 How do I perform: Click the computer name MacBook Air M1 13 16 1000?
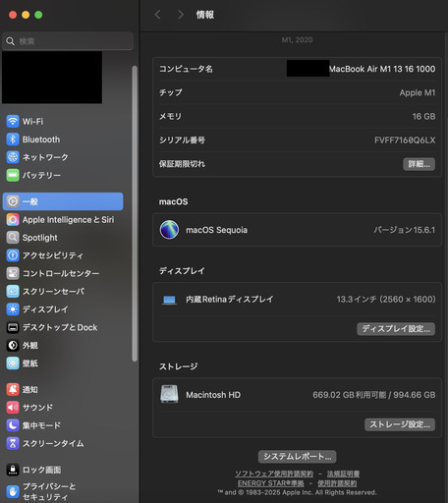coord(382,69)
